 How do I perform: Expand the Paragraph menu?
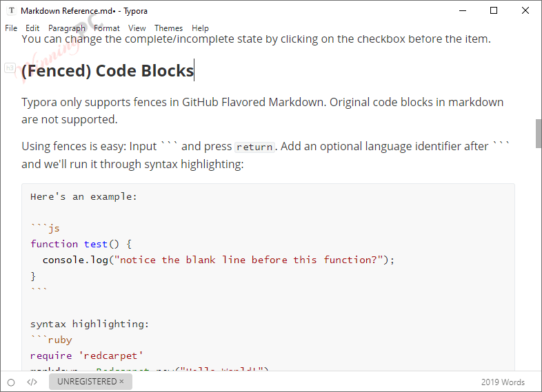pyautogui.click(x=67, y=28)
